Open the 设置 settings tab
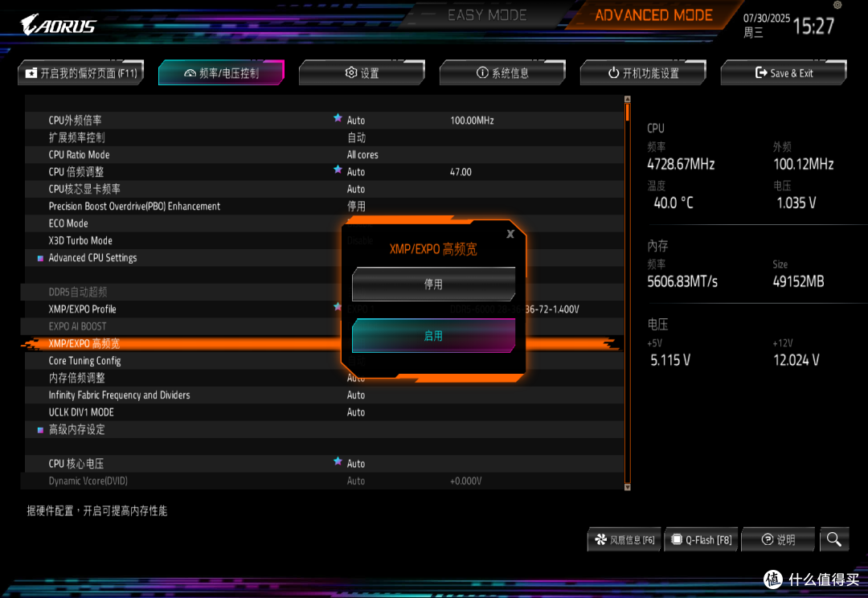Screen dimensions: 868x598 click(x=362, y=72)
